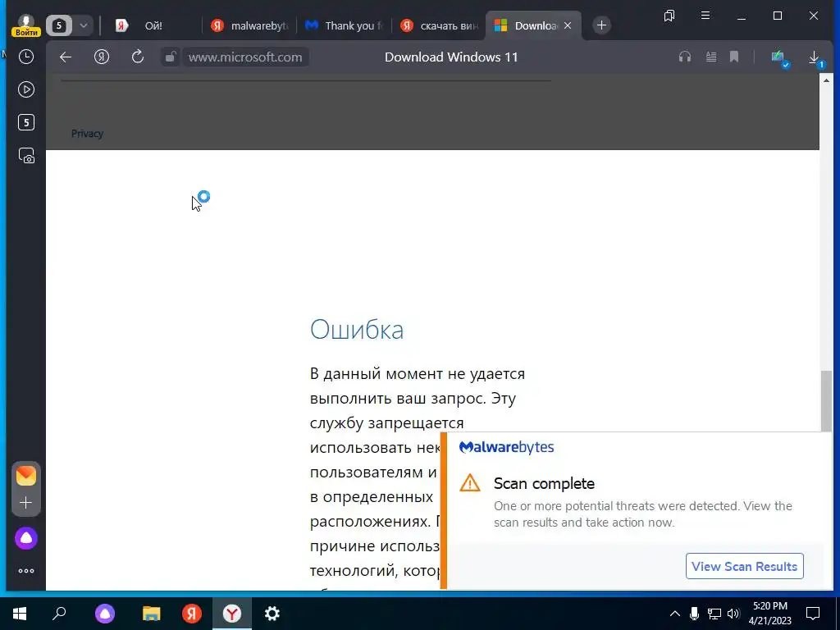
Task: Open the Войти profile login icon
Action: pos(25,25)
